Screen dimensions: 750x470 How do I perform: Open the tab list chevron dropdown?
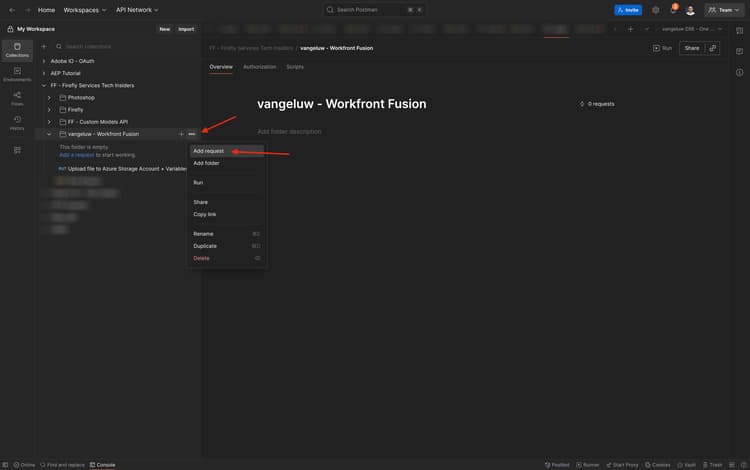(x=647, y=29)
